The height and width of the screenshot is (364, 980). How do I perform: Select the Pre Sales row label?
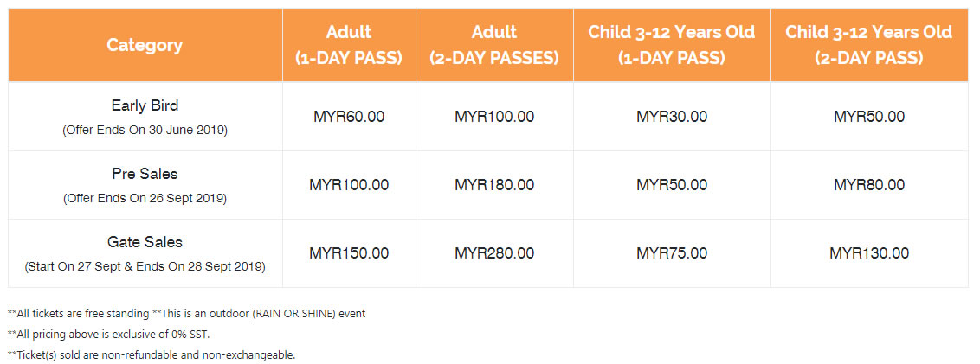tap(145, 174)
